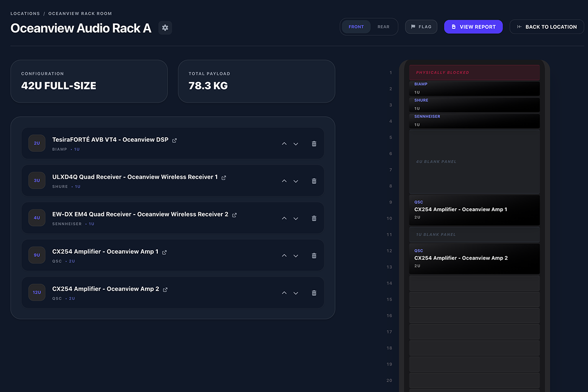The width and height of the screenshot is (588, 392).
Task: Delete the EW-DX EM4 Quad Receiver
Action: 314,218
